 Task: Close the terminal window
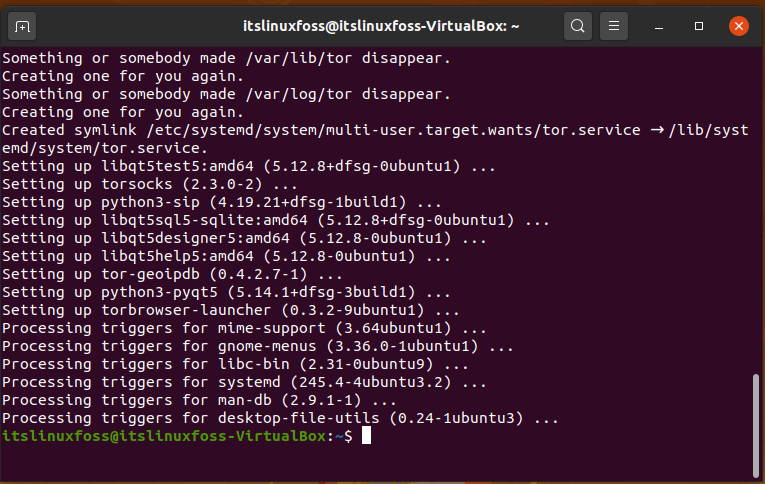[739, 26]
